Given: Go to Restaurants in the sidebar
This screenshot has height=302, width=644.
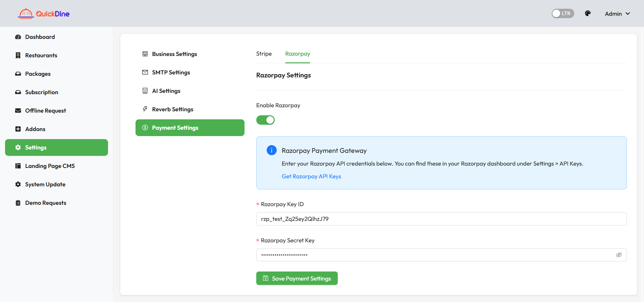Looking at the screenshot, I should 56,55.
